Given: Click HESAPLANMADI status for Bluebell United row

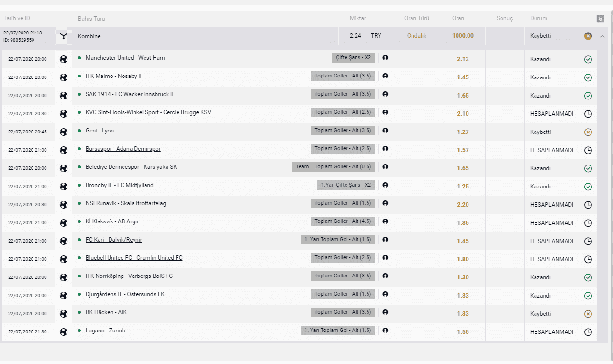Looking at the screenshot, I should (x=552, y=259).
